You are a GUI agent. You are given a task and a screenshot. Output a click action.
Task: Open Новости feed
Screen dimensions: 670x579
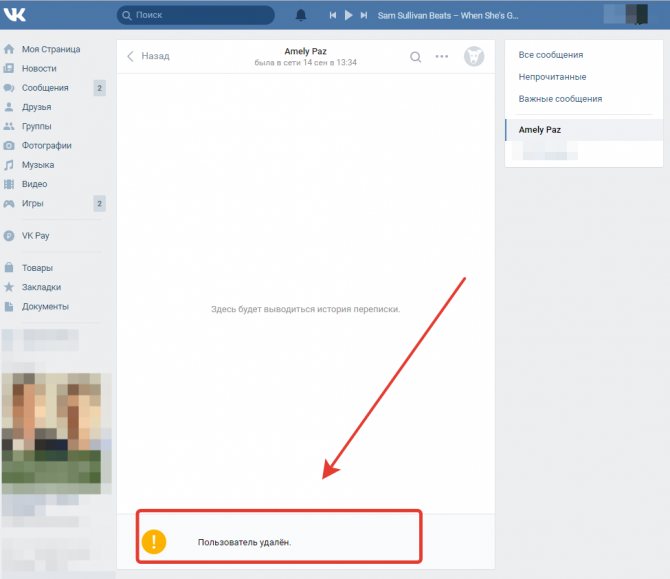click(x=39, y=68)
